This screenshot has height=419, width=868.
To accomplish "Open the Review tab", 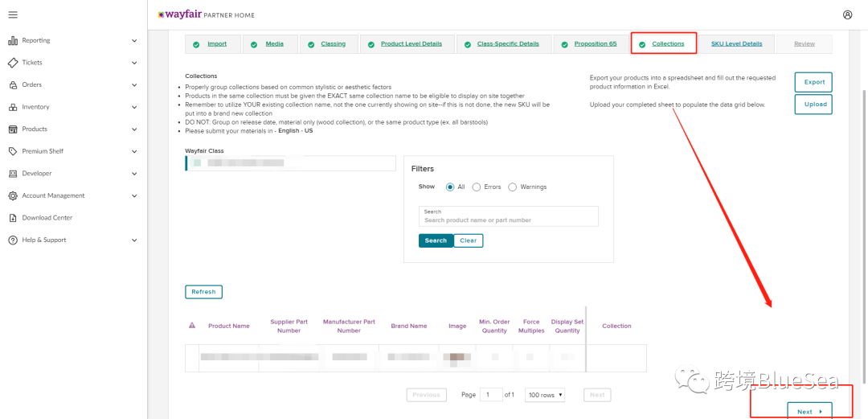I will [x=805, y=43].
